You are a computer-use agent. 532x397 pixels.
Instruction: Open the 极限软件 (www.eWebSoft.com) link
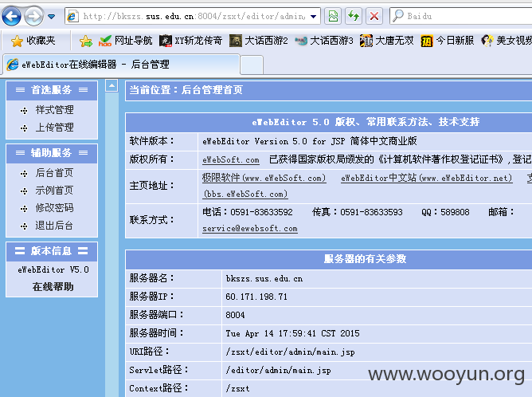click(x=264, y=178)
